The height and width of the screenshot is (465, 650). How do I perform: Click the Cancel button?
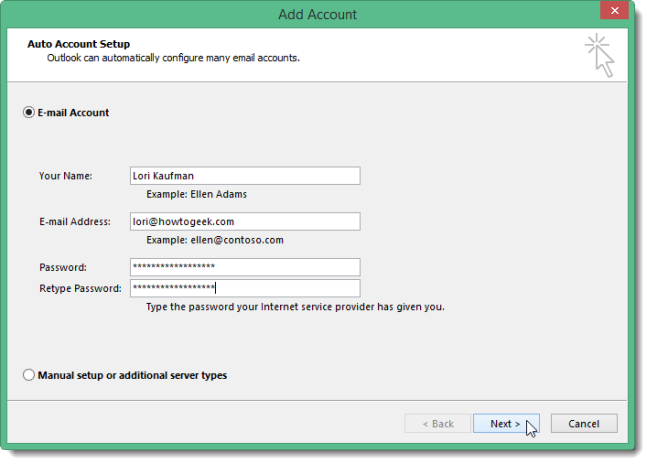pos(584,423)
